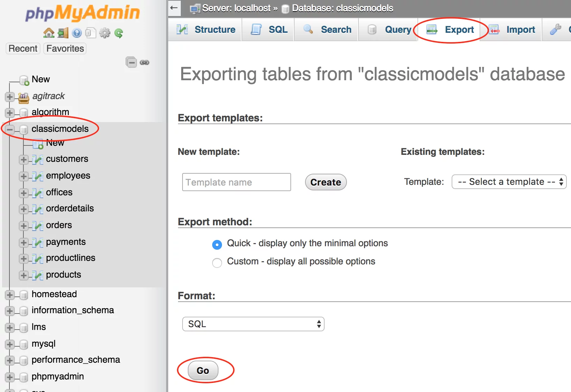Click the phpMyAdmin Home icon
Screen dimensions: 571x392
[49, 33]
